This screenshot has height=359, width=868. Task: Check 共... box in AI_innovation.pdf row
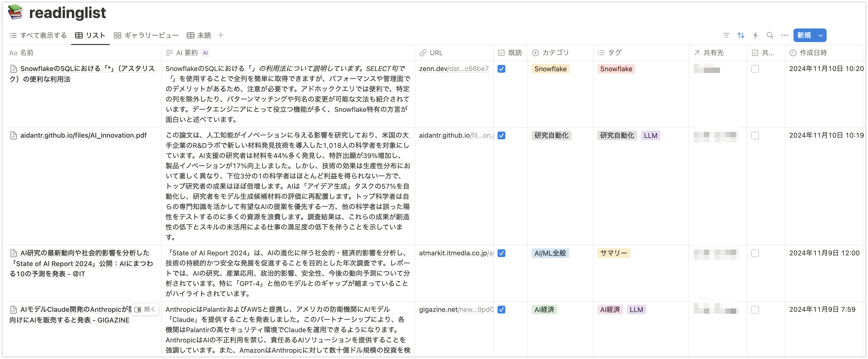tap(755, 135)
